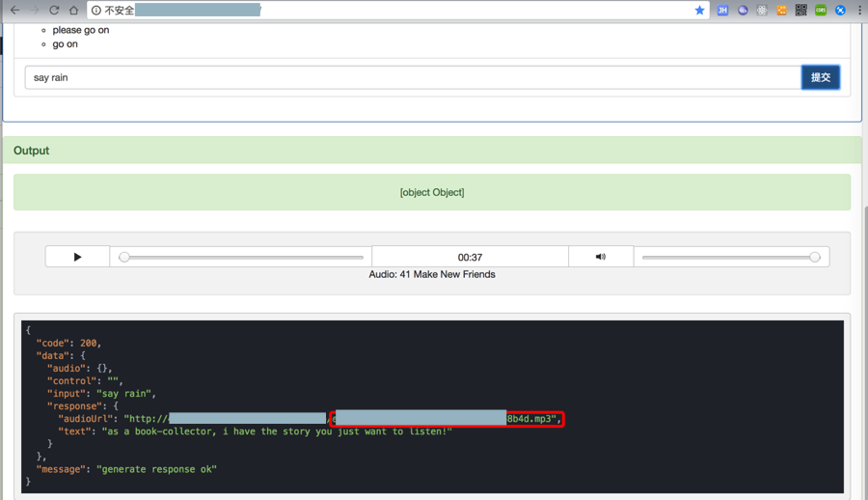This screenshot has width=868, height=500.
Task: Click the site info not-secure icon
Action: pos(96,10)
